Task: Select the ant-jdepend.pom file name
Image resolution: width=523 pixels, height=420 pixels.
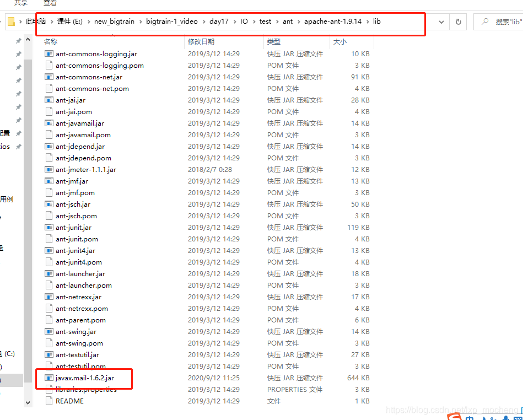Action: (x=83, y=158)
